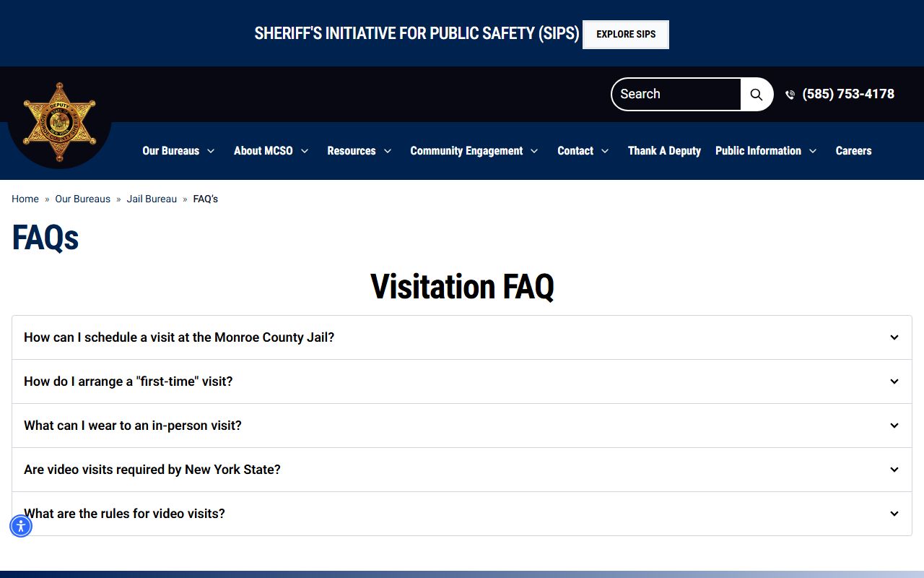Go to the Careers page
924x578 pixels.
click(x=853, y=151)
